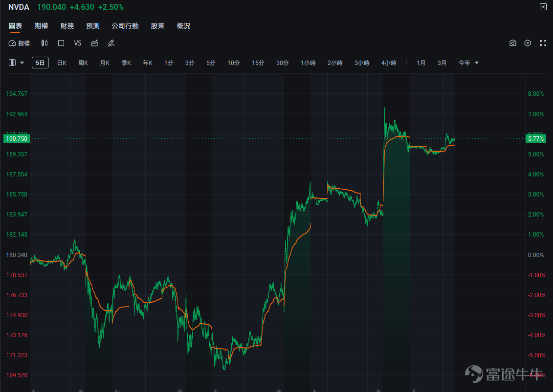
Task: Open the drawing pencil tool
Action: tap(111, 43)
